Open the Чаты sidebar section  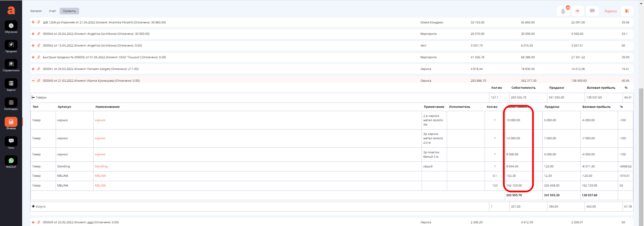click(x=11, y=143)
